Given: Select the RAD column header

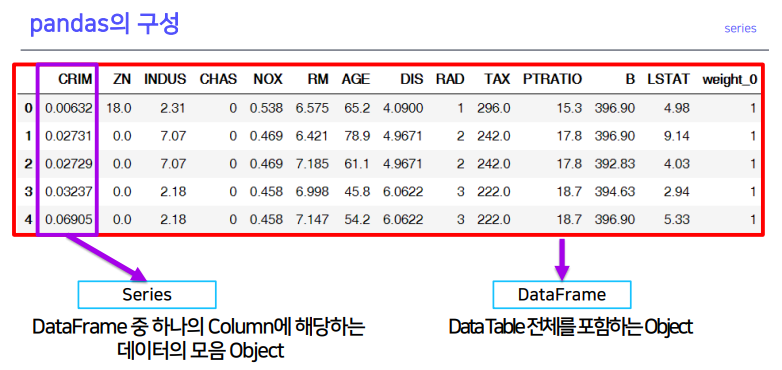Looking at the screenshot, I should tap(450, 79).
